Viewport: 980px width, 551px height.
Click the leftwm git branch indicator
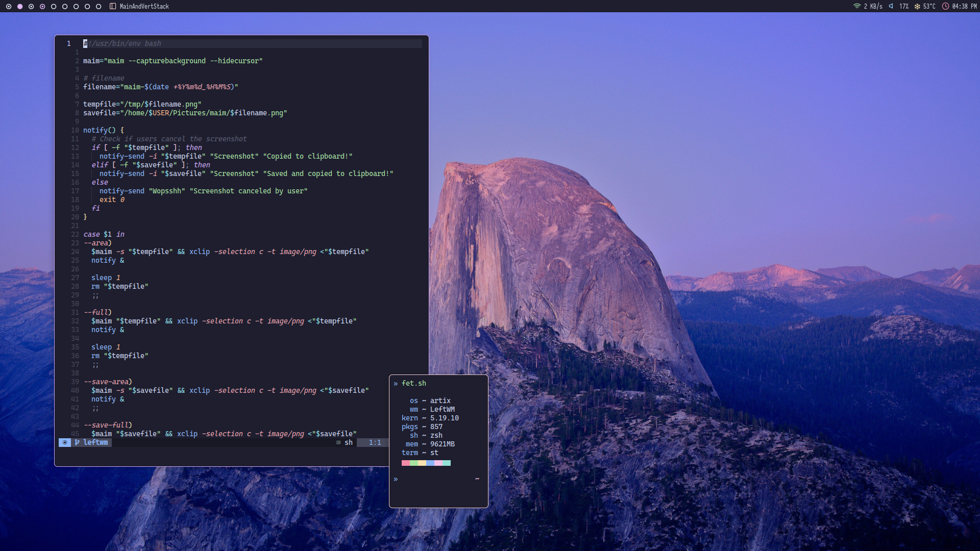click(x=92, y=443)
